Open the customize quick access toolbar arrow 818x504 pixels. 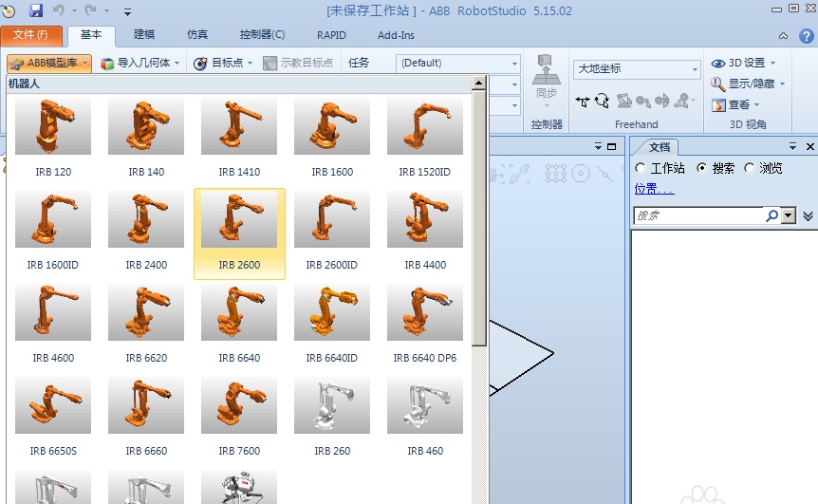[x=127, y=11]
